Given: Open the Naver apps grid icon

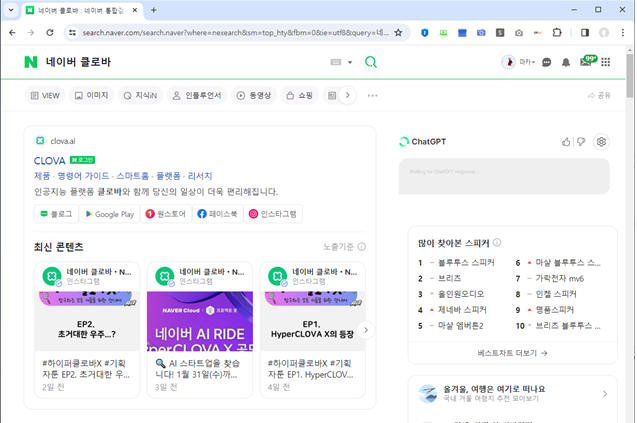Looking at the screenshot, I should pyautogui.click(x=605, y=62).
